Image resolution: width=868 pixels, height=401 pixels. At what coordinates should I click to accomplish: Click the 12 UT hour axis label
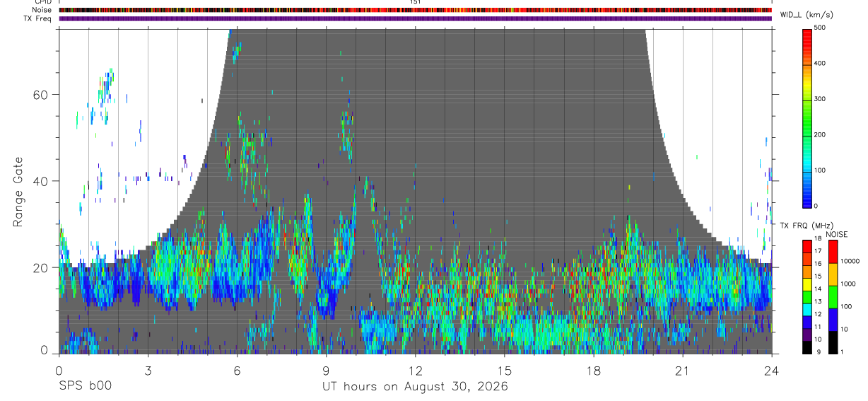tap(415, 370)
